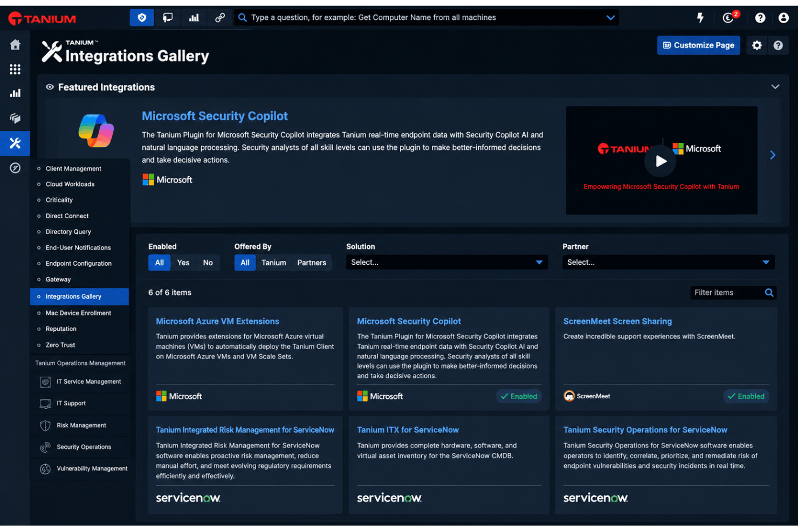Click the Ask a question search field
This screenshot has width=798, height=532.
(426, 18)
